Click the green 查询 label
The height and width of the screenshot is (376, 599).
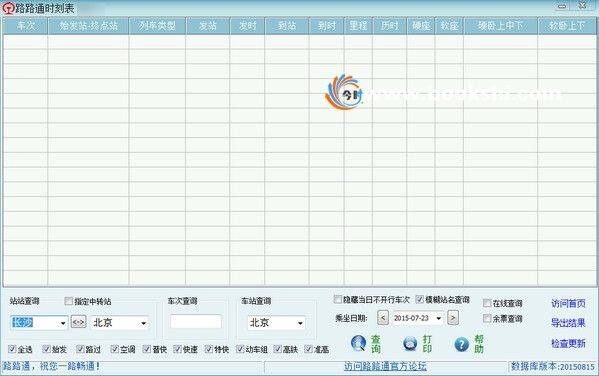pos(376,344)
